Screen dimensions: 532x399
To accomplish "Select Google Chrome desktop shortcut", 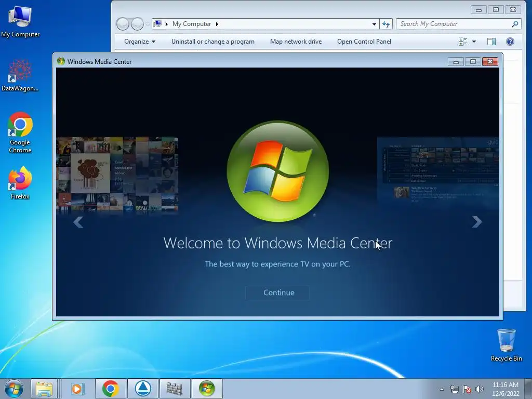I will (x=20, y=132).
